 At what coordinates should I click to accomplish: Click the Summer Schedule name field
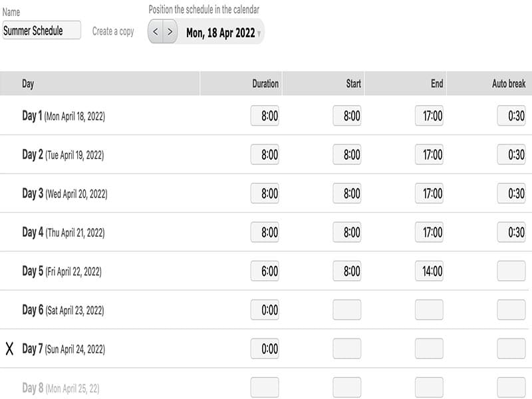pyautogui.click(x=41, y=31)
